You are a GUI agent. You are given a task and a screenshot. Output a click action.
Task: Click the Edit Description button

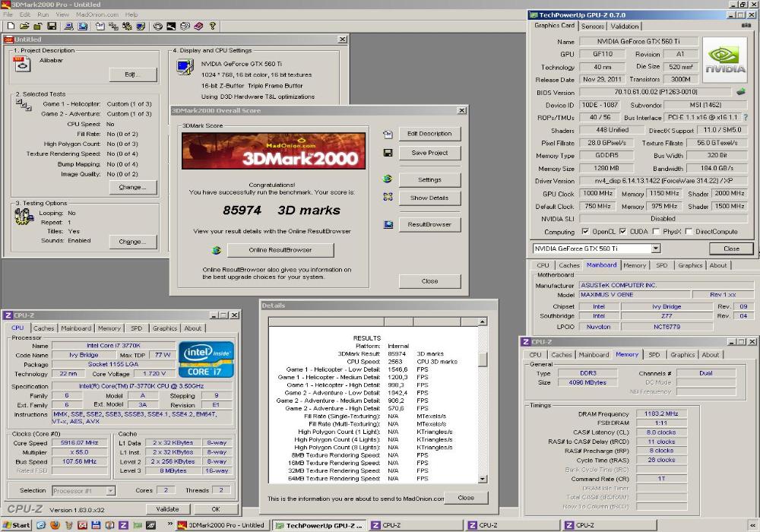pos(429,134)
